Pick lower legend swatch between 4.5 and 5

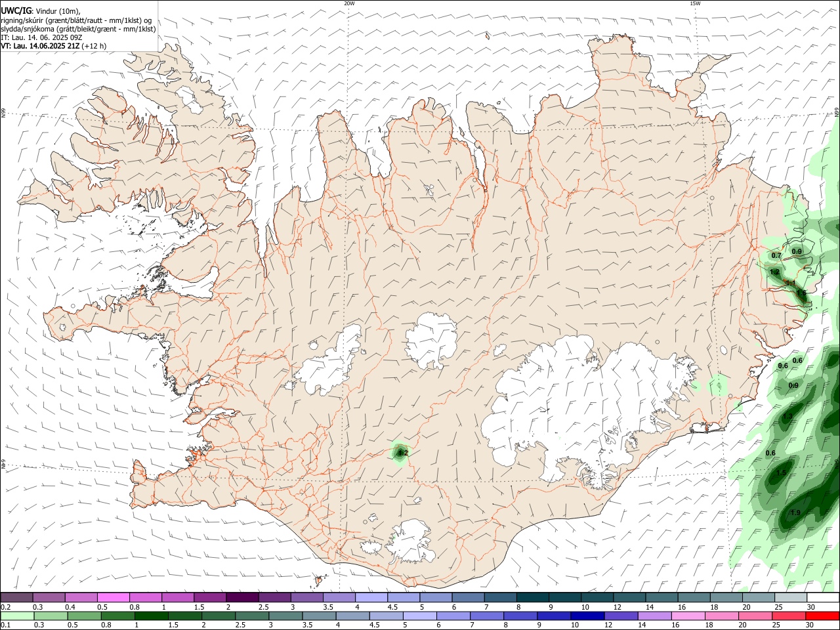pos(386,616)
